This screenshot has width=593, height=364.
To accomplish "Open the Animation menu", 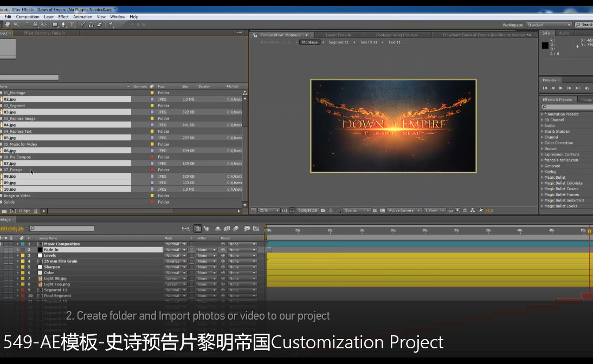I will pos(82,17).
